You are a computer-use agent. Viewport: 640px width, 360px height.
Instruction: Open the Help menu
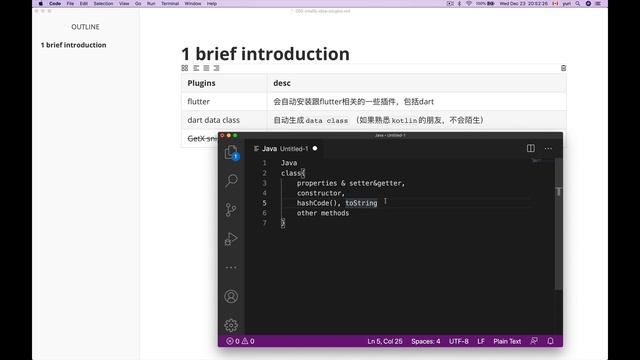tap(211, 3)
